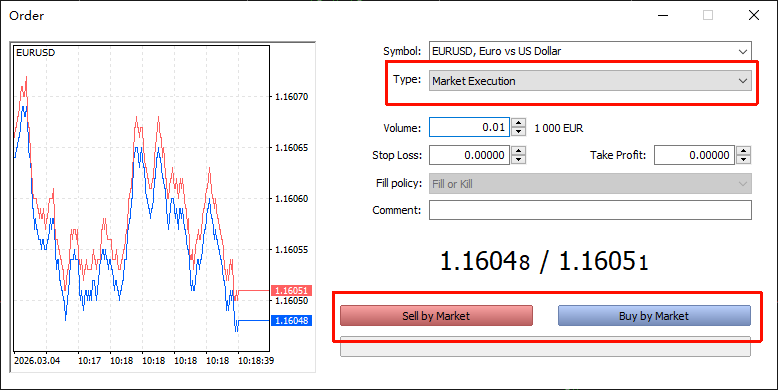The height and width of the screenshot is (390, 778).
Task: Click the 1 000 EUR volume label
Action: tap(559, 128)
